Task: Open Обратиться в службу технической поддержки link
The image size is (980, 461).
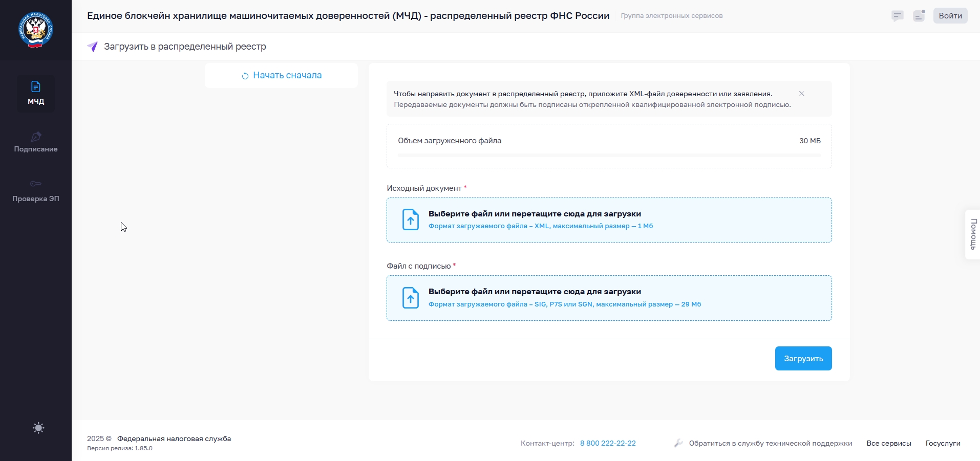Action: pos(770,443)
